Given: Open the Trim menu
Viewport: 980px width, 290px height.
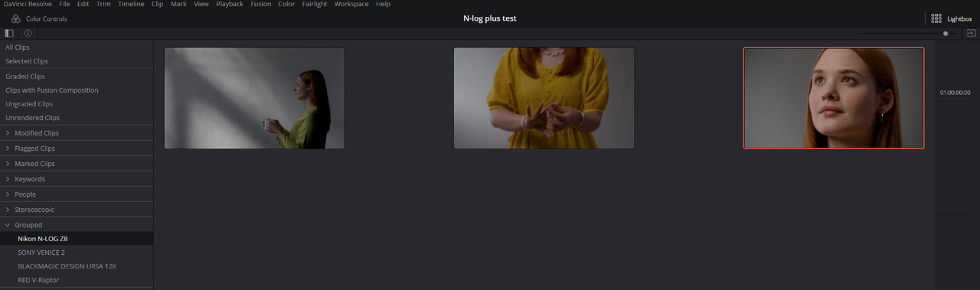Looking at the screenshot, I should pos(103,4).
